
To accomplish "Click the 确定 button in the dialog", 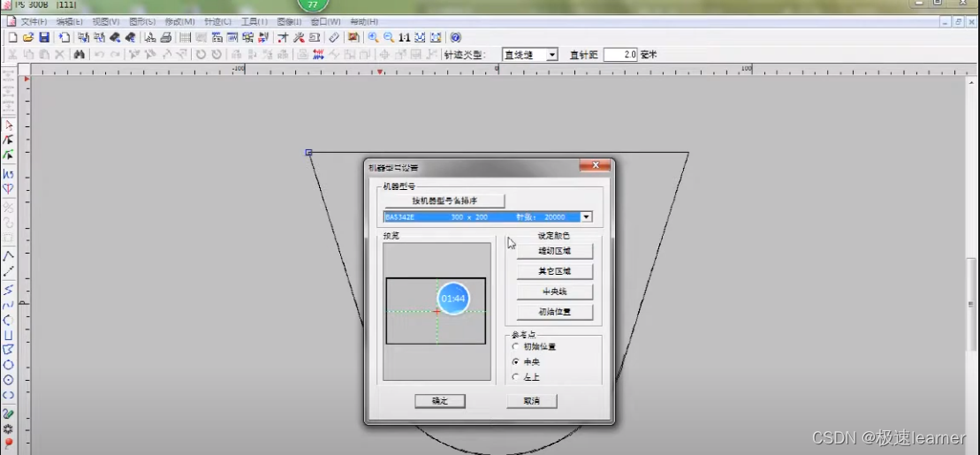I will point(440,401).
